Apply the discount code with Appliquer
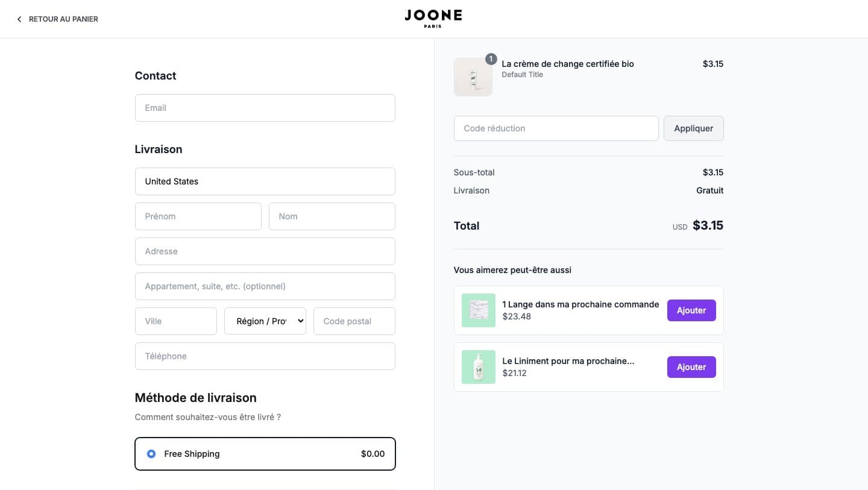Screen dimensions: 868x490 click(x=694, y=128)
